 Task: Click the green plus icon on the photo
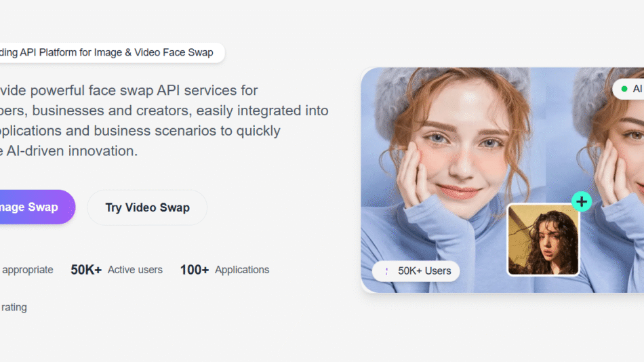tap(582, 201)
